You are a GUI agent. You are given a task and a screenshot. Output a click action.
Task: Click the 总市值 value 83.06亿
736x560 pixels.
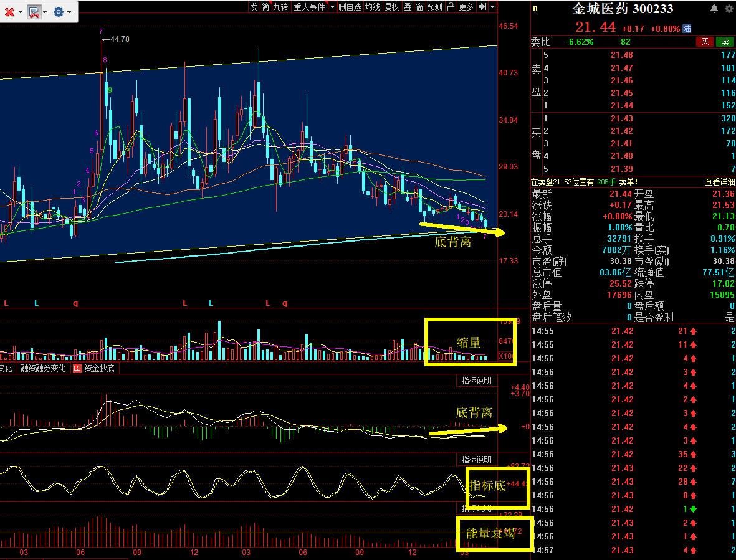616,272
